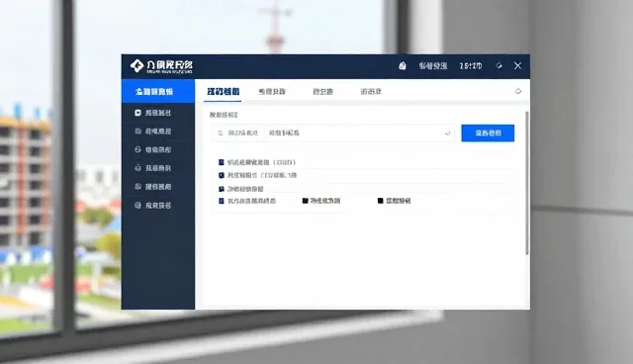Screen dimensions: 633x364
Task: Click inside the wide search input field
Action: 333,134
